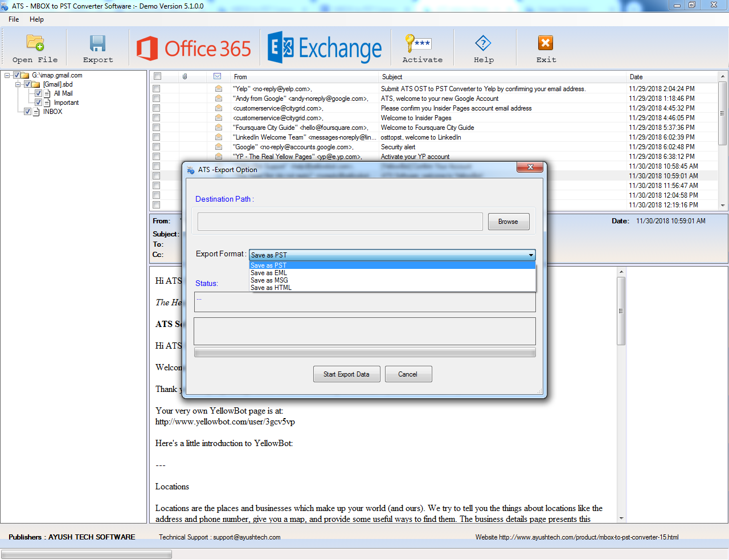
Task: Select the Security alert email subject
Action: [398, 147]
